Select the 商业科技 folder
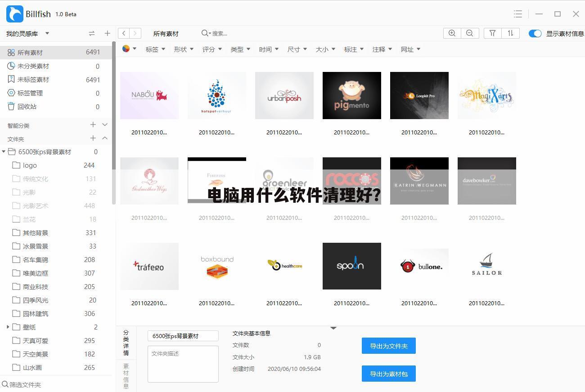 [56, 286]
